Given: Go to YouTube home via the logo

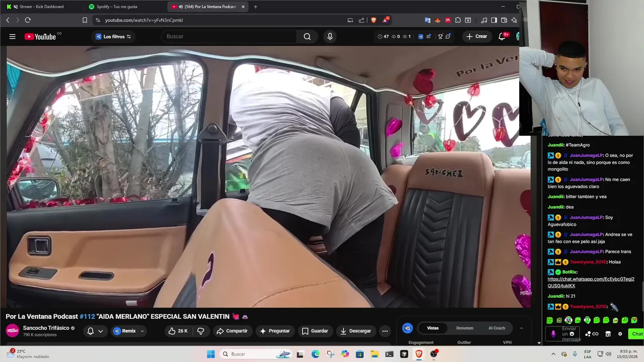Looking at the screenshot, I should pyautogui.click(x=40, y=36).
